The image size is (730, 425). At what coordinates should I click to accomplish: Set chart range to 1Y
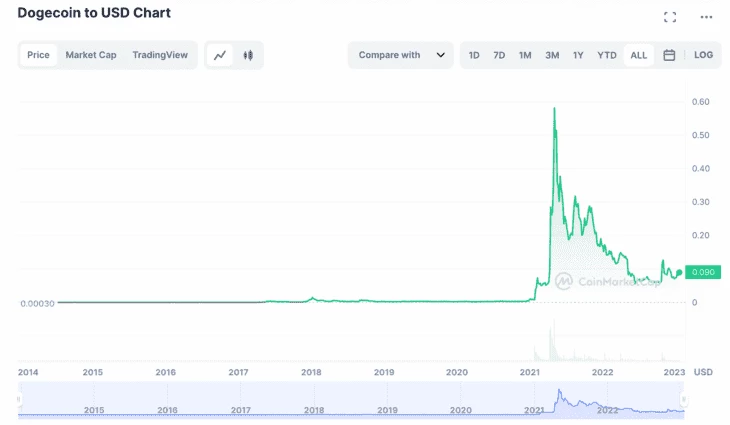(x=578, y=55)
